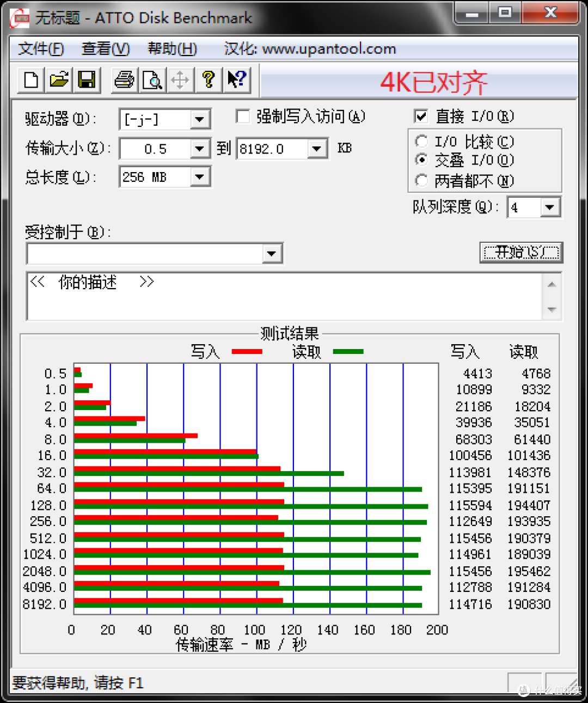Click write value 39936

[474, 422]
